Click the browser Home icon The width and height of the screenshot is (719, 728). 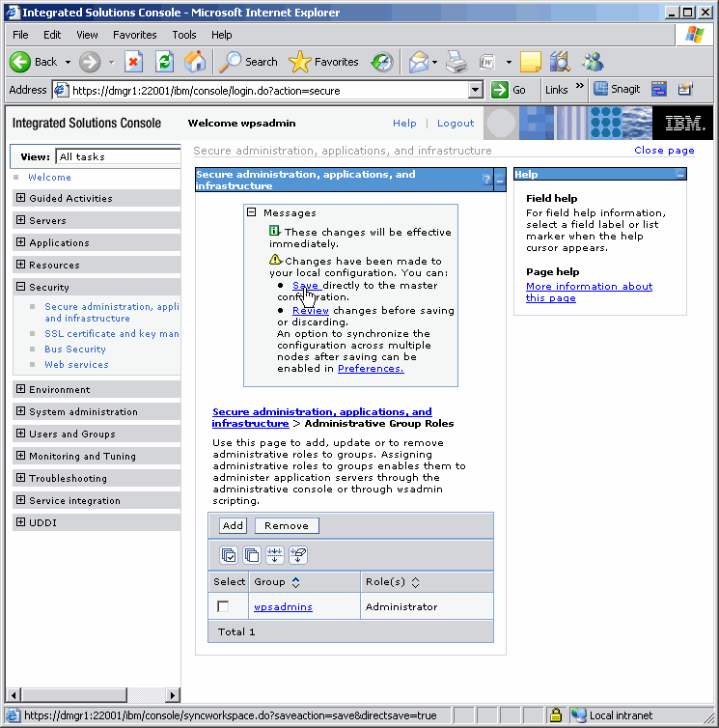click(x=195, y=62)
